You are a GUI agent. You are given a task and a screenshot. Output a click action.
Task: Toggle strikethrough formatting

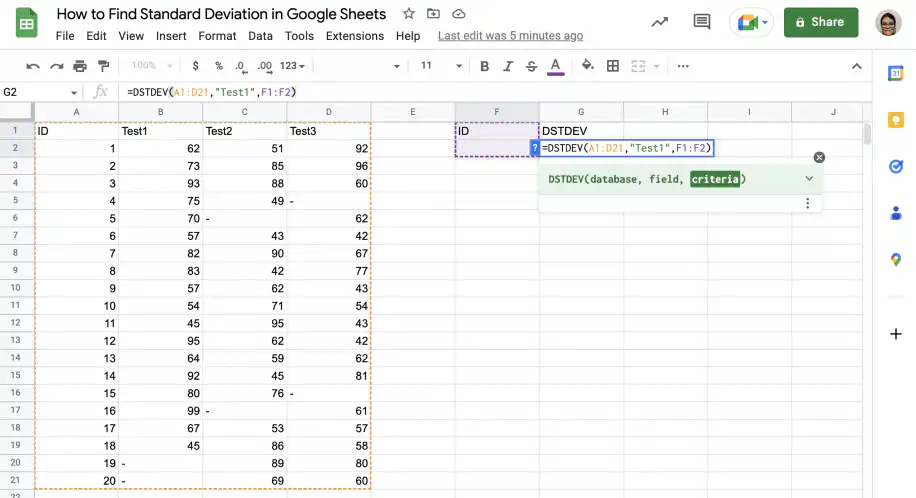pos(531,66)
